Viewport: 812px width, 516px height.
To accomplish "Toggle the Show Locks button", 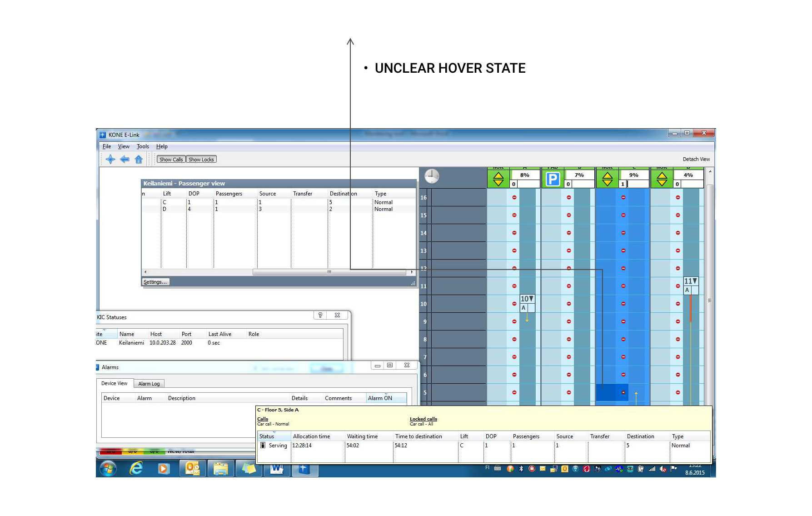I will pos(201,160).
